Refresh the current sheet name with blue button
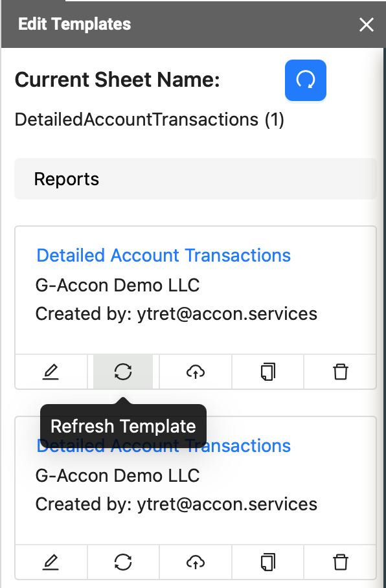This screenshot has width=386, height=588. coord(305,80)
